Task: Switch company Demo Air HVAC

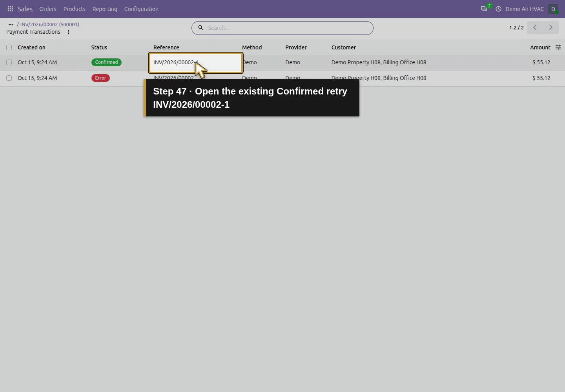Action: point(525,9)
